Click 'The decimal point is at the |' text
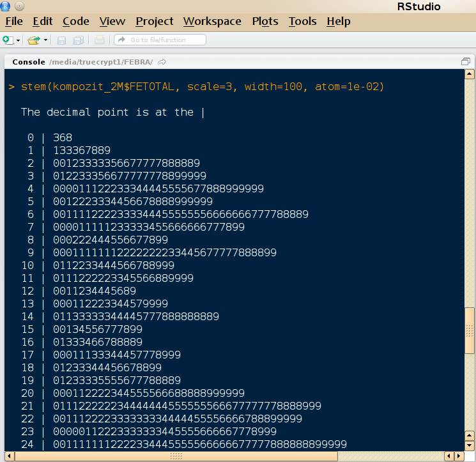476x462 pixels. coord(112,112)
